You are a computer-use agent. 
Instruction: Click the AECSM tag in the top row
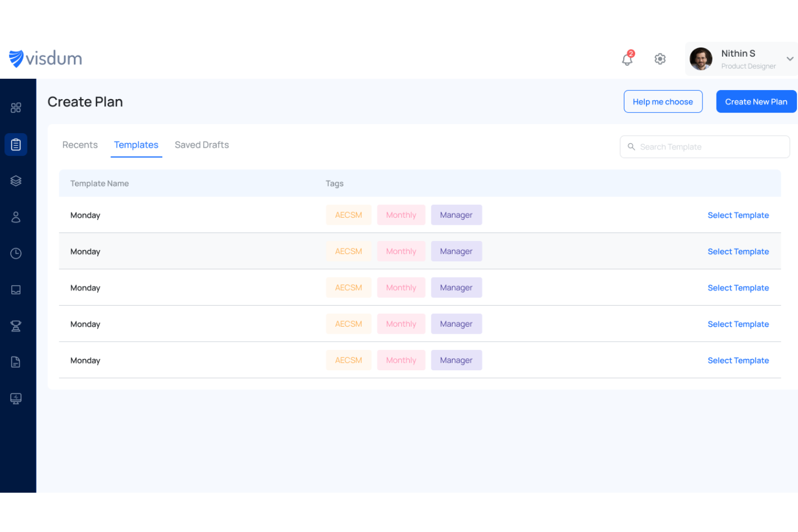click(348, 215)
